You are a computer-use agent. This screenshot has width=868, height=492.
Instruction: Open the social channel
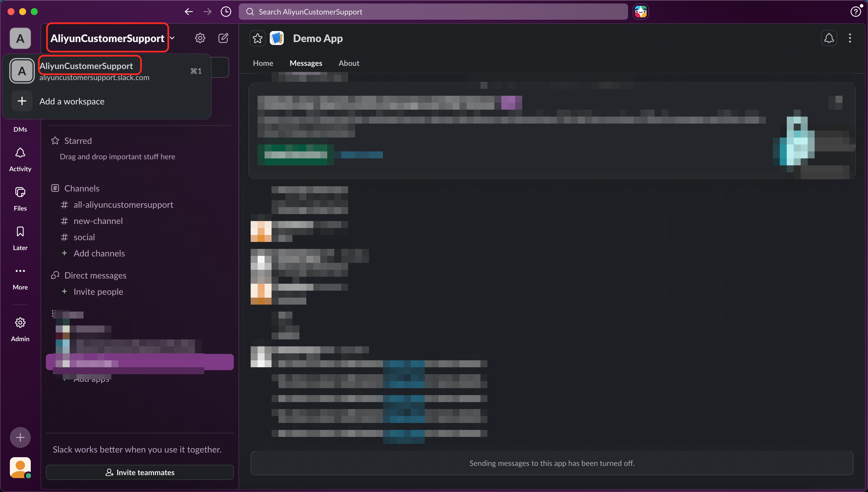click(140, 237)
